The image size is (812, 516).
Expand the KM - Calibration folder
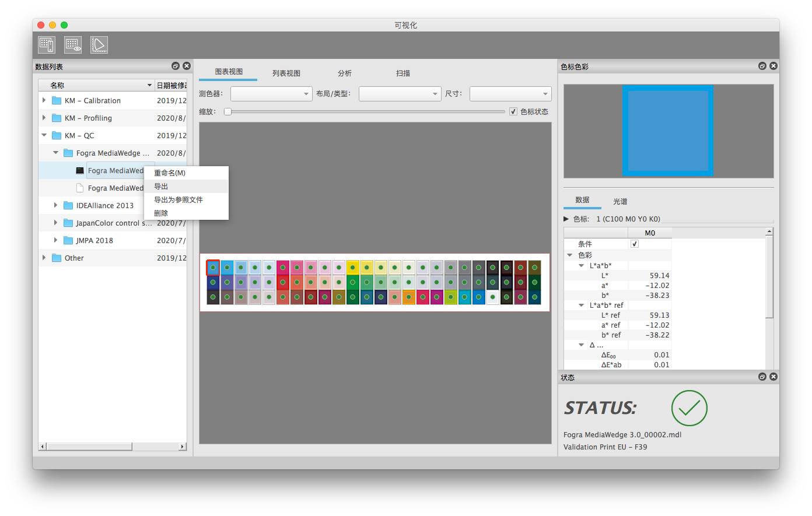click(44, 100)
